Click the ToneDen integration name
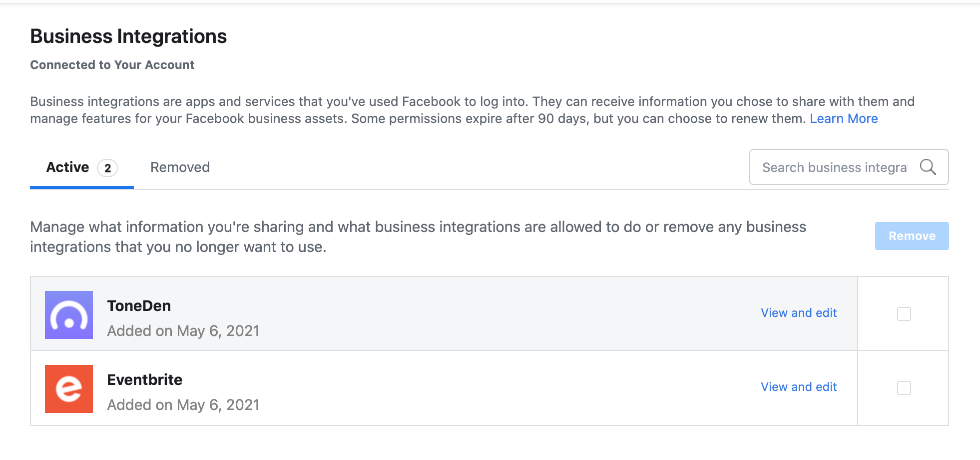This screenshot has height=460, width=980. pyautogui.click(x=139, y=306)
